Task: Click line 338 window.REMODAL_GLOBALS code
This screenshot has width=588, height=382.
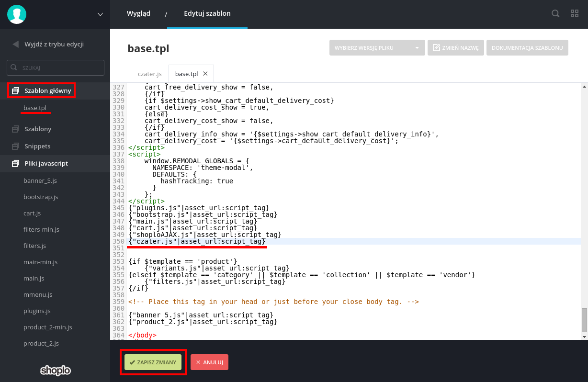Action: (x=197, y=161)
